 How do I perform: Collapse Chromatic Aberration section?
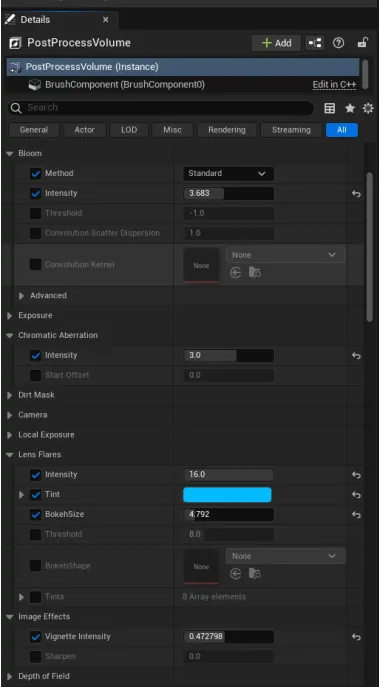(10, 336)
